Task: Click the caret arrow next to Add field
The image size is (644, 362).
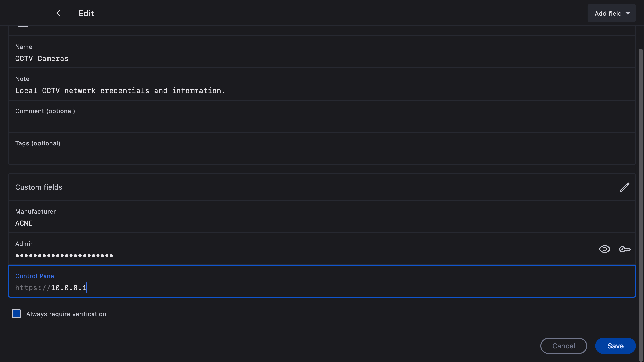Action: coord(628,13)
